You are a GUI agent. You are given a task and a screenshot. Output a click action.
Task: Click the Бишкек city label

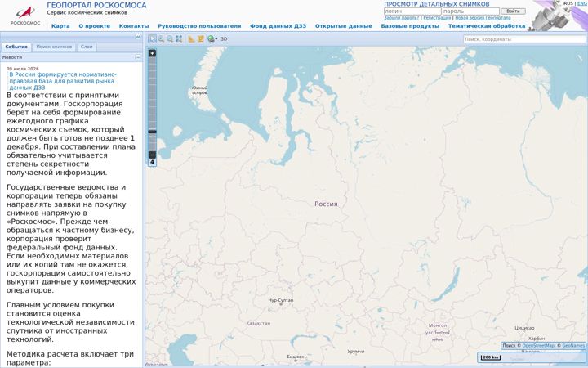tap(296, 357)
